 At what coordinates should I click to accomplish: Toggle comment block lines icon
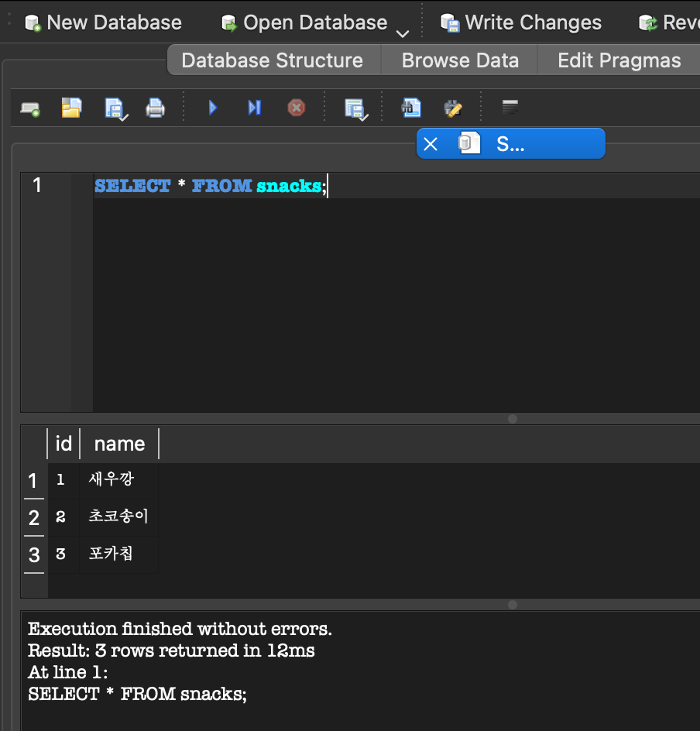point(510,107)
